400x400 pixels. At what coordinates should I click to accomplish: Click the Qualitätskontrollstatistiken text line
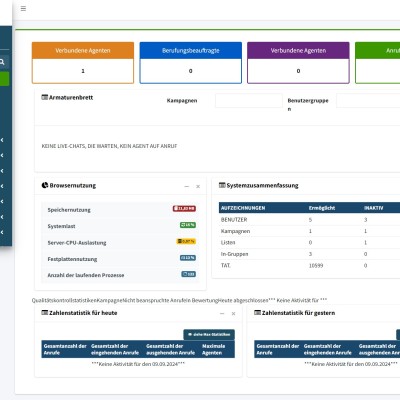[179, 300]
